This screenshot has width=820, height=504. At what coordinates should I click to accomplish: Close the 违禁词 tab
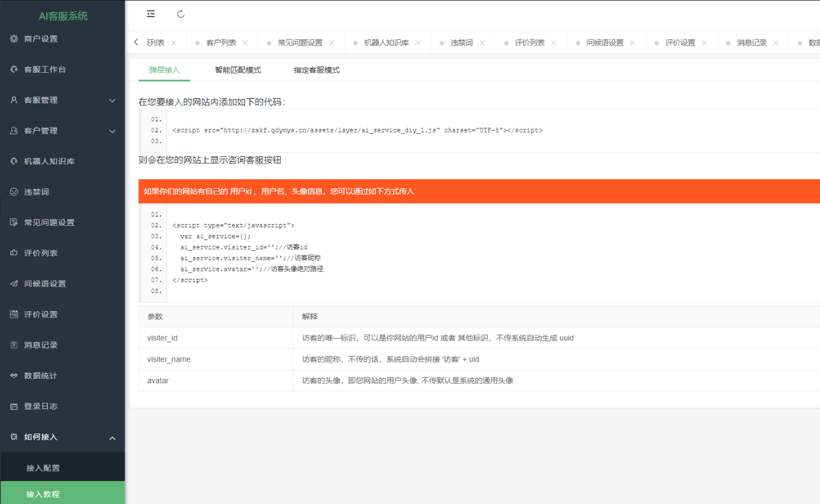482,43
